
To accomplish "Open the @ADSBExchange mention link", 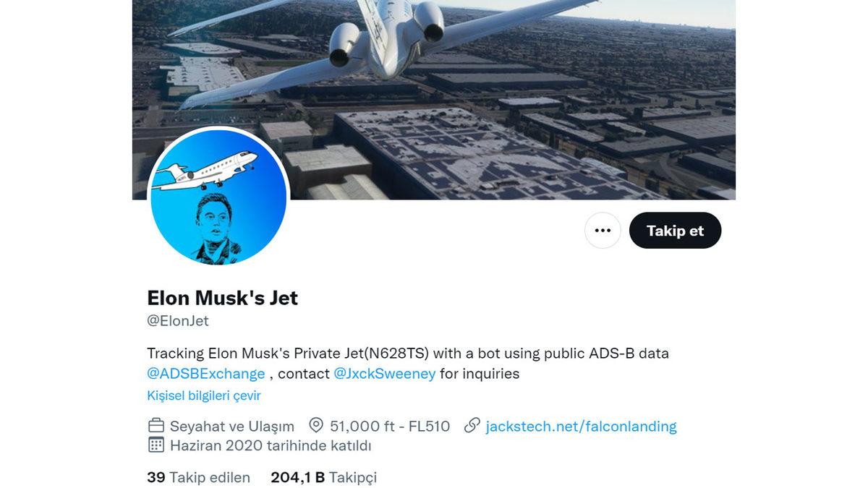I will click(x=205, y=374).
